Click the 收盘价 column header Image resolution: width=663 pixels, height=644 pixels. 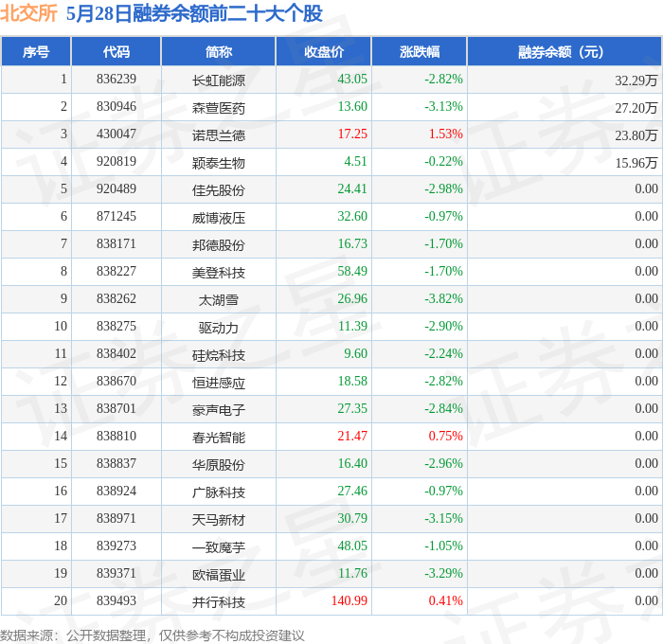pyautogui.click(x=324, y=51)
